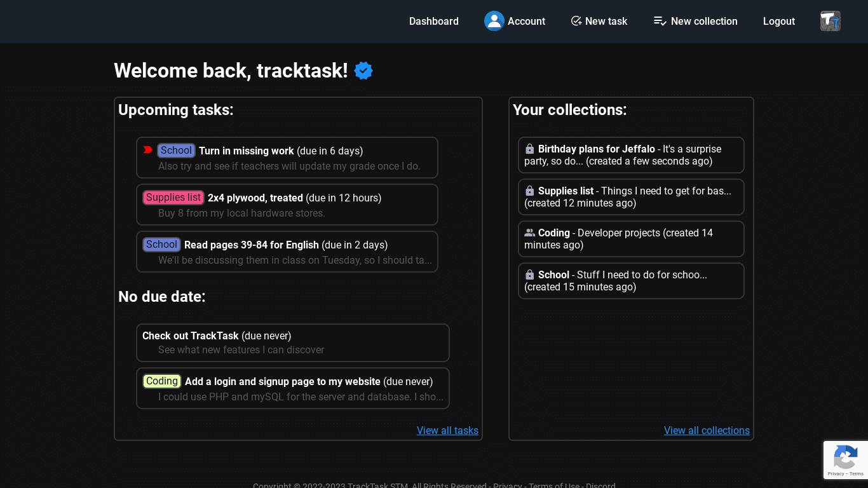Open the Discord link in the footer

point(600,485)
